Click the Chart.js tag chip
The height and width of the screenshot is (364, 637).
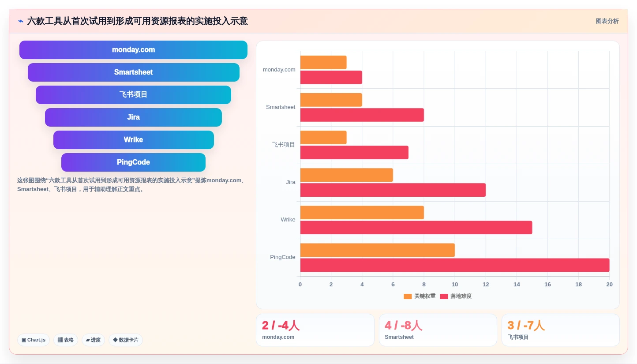click(x=34, y=340)
